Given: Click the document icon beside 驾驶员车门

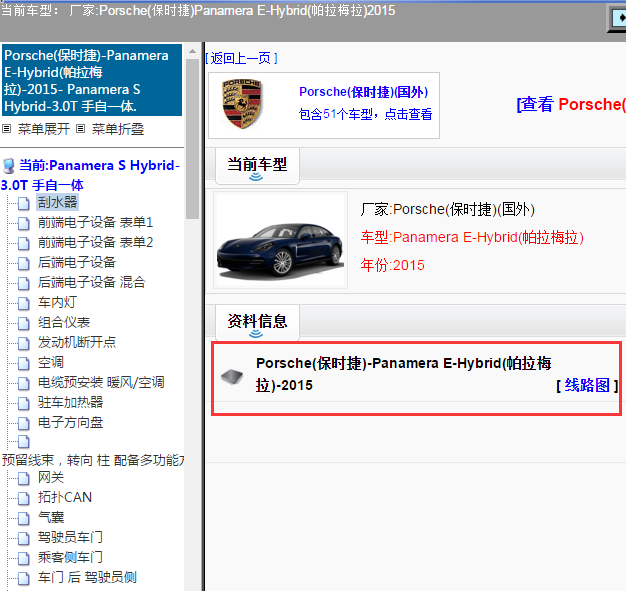Looking at the screenshot, I should [24, 538].
